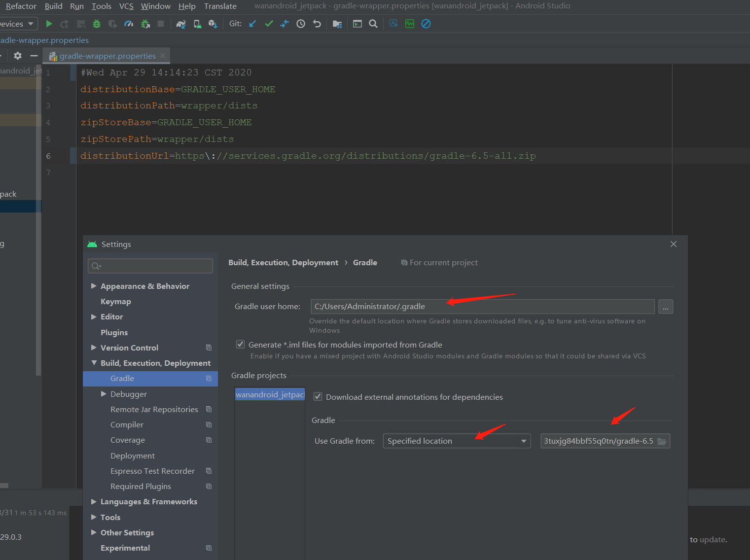The height and width of the screenshot is (560, 750).
Task: Expand Appearance & Behavior settings
Action: [x=94, y=286]
